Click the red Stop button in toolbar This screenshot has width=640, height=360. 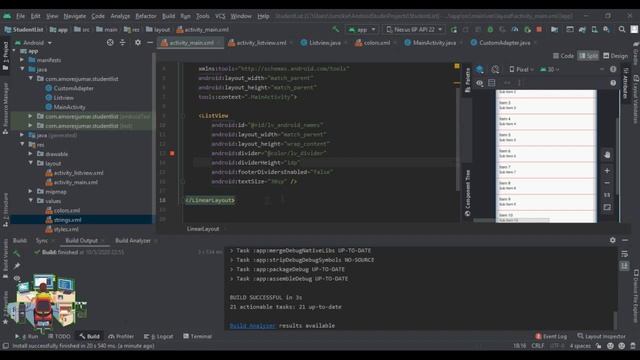(539, 29)
